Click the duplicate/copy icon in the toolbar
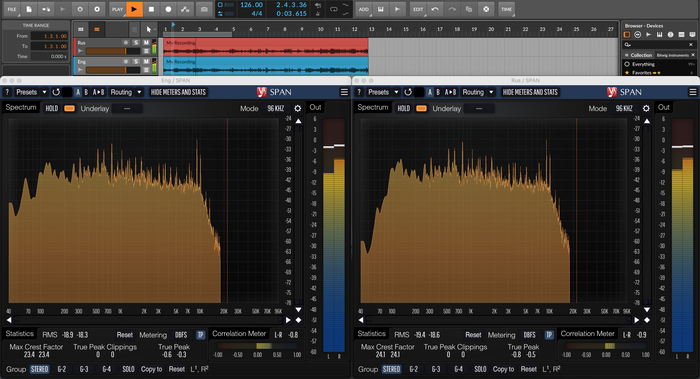This screenshot has height=379, width=700. [469, 9]
